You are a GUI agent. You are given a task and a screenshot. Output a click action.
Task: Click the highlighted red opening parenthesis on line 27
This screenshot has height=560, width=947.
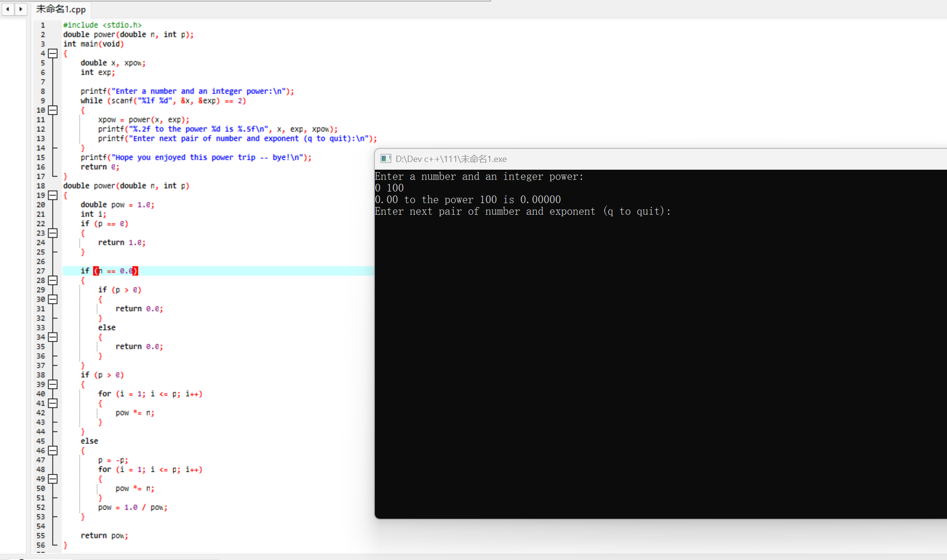click(96, 271)
